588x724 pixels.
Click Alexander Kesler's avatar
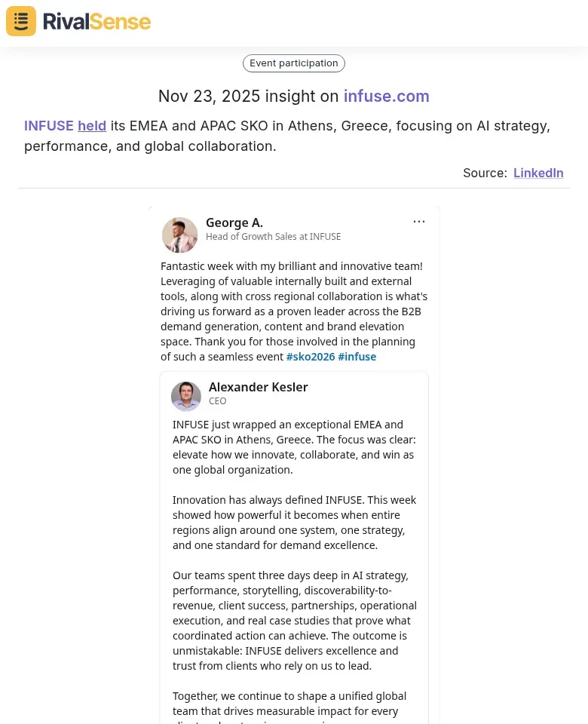click(186, 396)
